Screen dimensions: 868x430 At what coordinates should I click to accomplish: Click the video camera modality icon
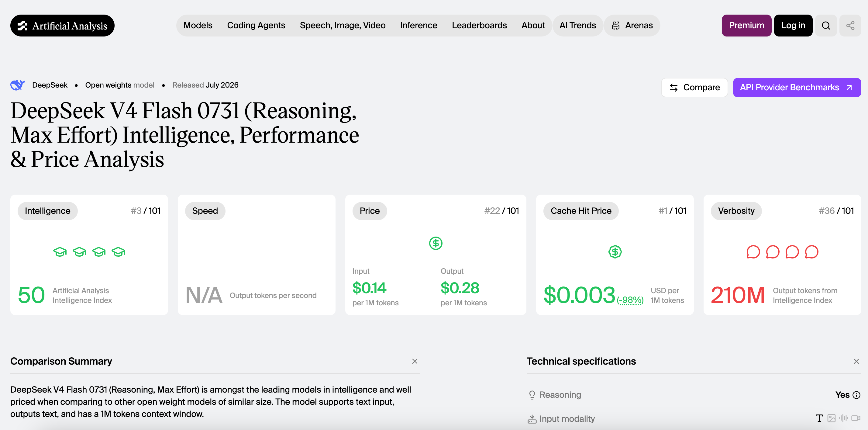click(x=856, y=418)
